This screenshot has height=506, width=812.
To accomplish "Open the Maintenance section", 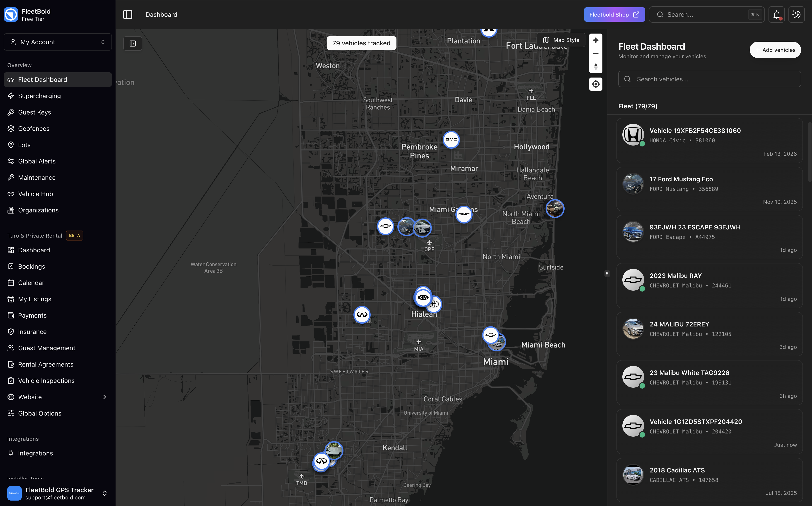I will coord(37,177).
